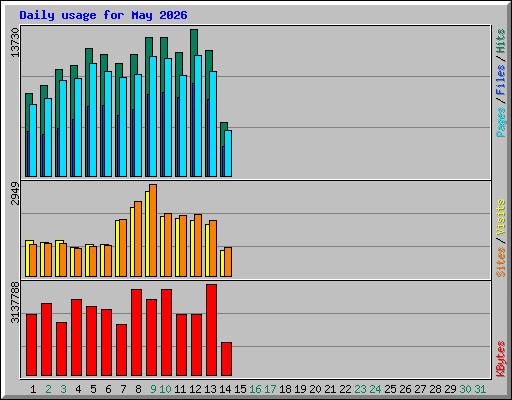Image resolution: width=512 pixels, height=400 pixels.
Task: Click day 27 on the x-axis
Action: [420, 389]
